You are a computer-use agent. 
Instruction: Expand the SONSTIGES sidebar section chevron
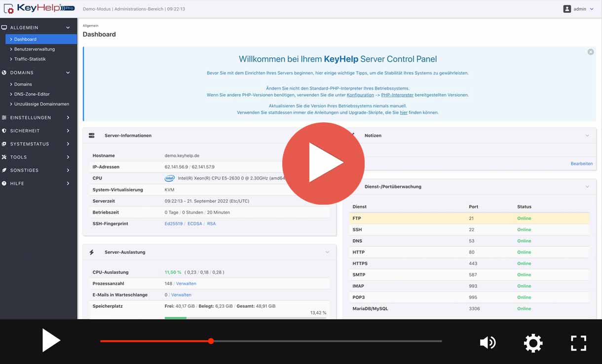tap(68, 170)
